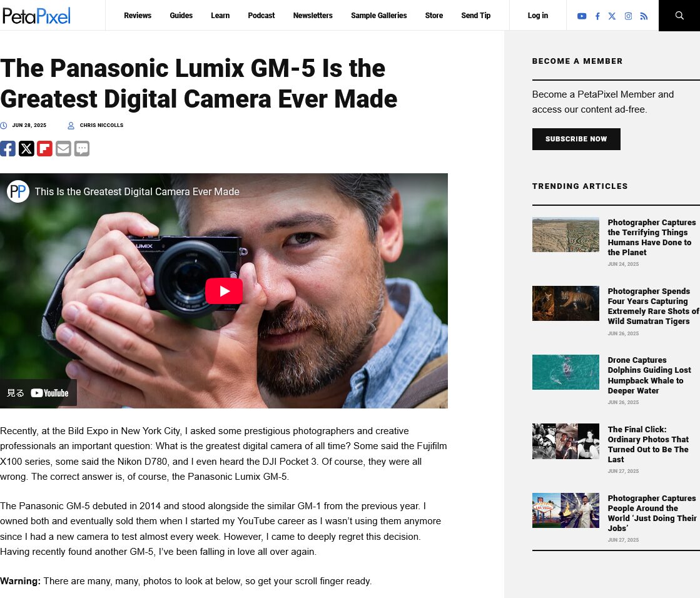
Task: Open the RSS feed icon
Action: click(644, 16)
